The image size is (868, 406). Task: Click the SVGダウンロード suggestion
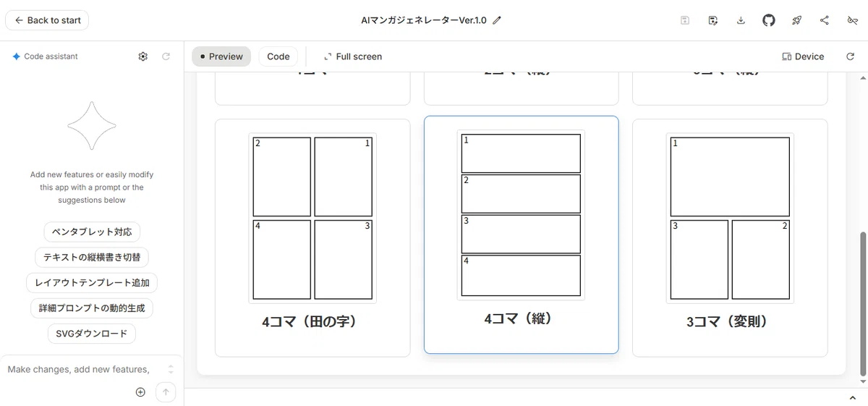[x=92, y=334]
